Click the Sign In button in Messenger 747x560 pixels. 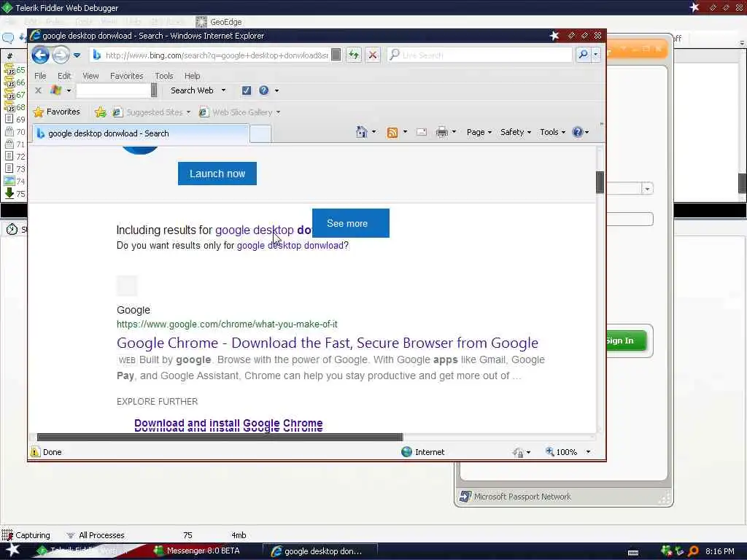tap(626, 341)
